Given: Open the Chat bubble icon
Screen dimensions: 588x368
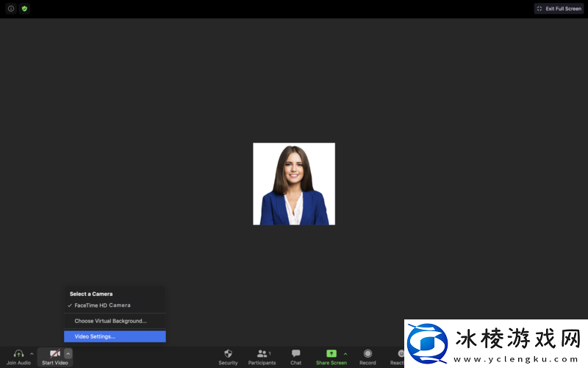Looking at the screenshot, I should click(295, 353).
